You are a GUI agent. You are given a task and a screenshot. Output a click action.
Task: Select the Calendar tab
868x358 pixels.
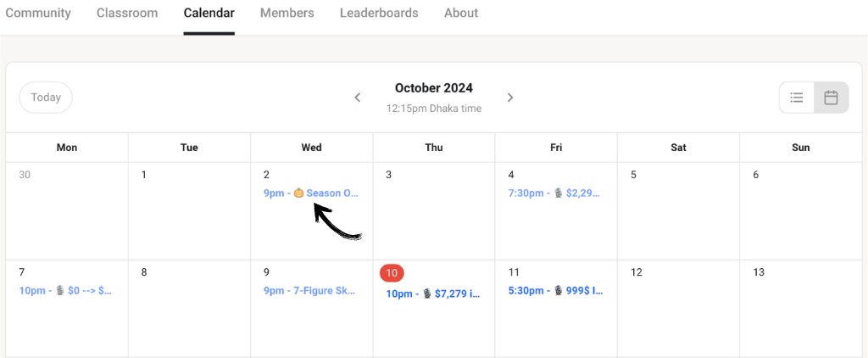[x=209, y=13]
